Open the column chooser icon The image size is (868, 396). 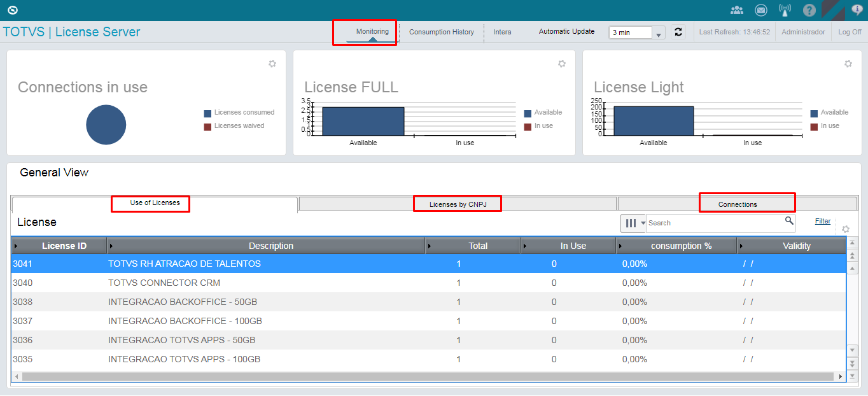(x=633, y=223)
